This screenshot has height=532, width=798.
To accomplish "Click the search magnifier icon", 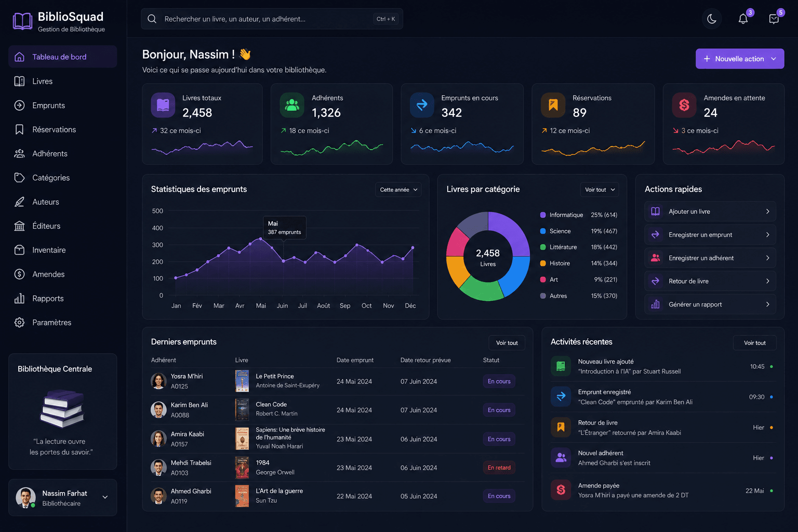I will pyautogui.click(x=152, y=19).
